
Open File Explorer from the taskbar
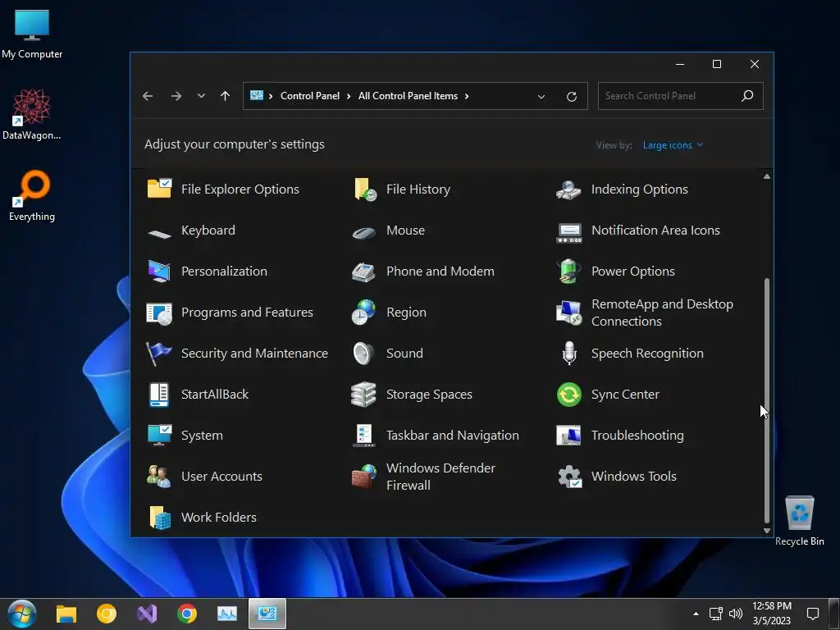coord(66,614)
